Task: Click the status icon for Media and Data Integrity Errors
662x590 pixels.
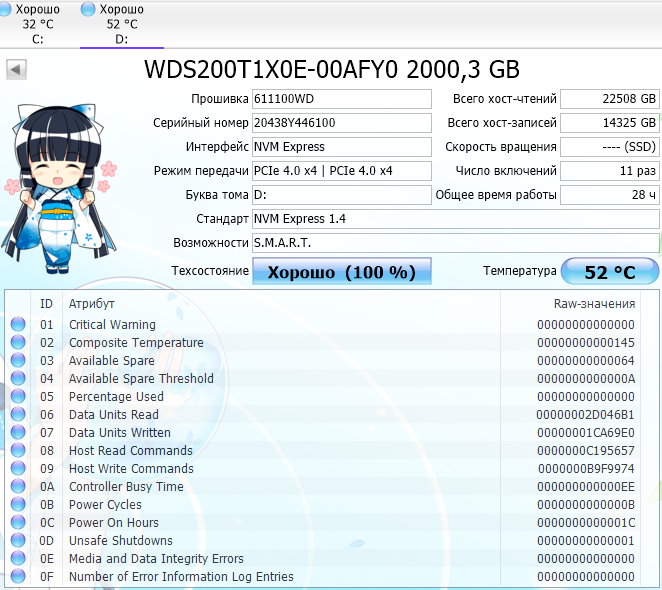Action: point(18,558)
